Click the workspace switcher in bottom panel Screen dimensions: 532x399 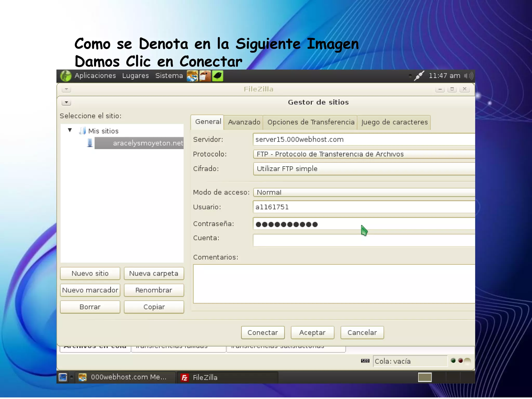tap(445, 377)
